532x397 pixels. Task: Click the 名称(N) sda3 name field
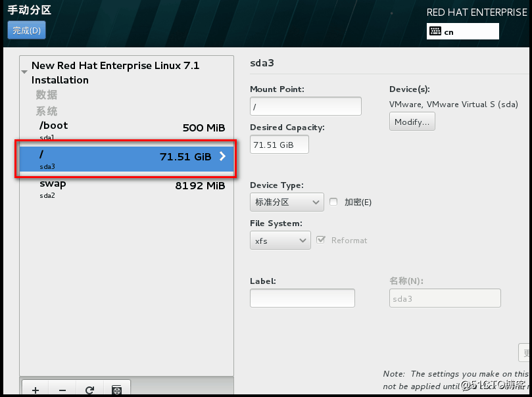point(445,298)
